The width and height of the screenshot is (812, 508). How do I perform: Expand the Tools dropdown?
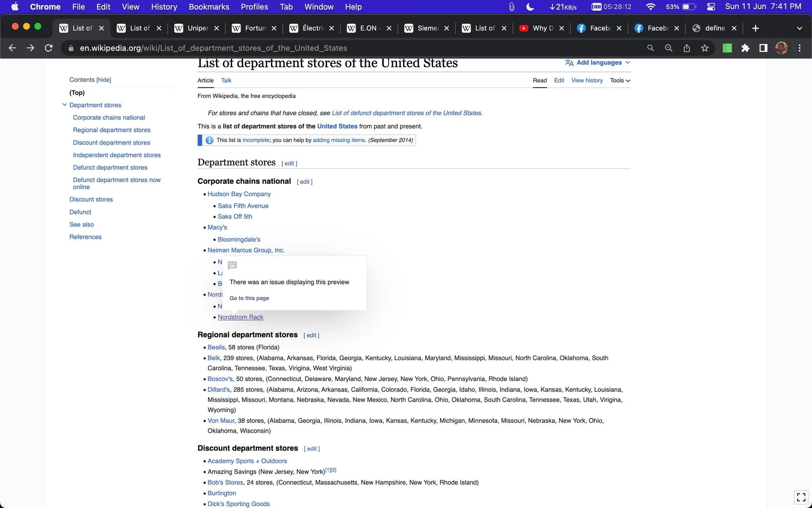point(620,81)
